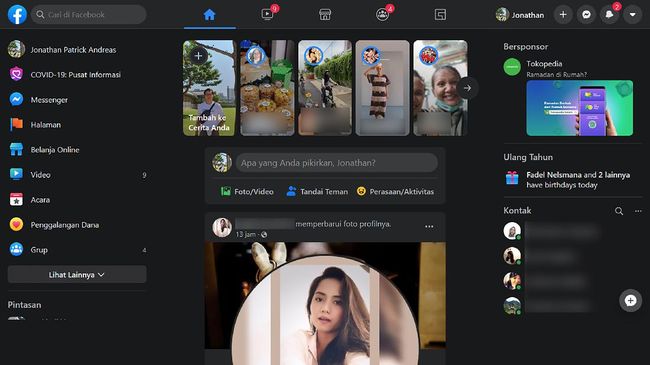650x365 pixels.
Task: Open the story with motorcycle rider
Action: pos(325,88)
